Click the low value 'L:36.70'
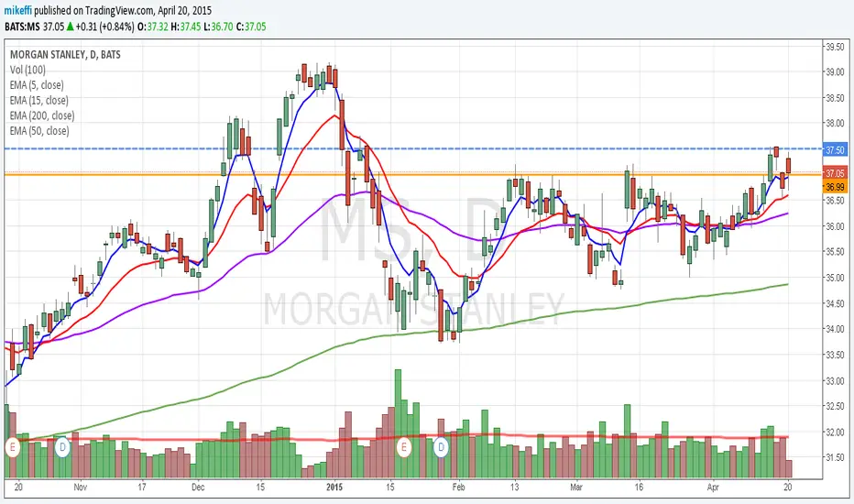 [x=218, y=27]
